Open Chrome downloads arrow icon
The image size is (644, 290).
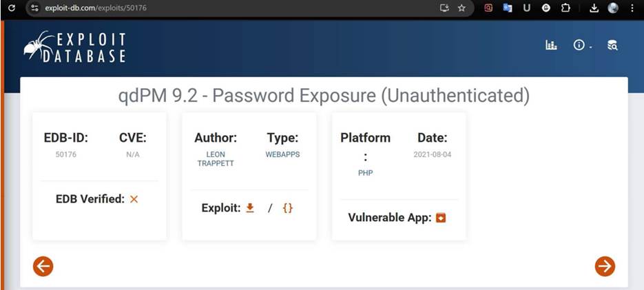(x=594, y=8)
